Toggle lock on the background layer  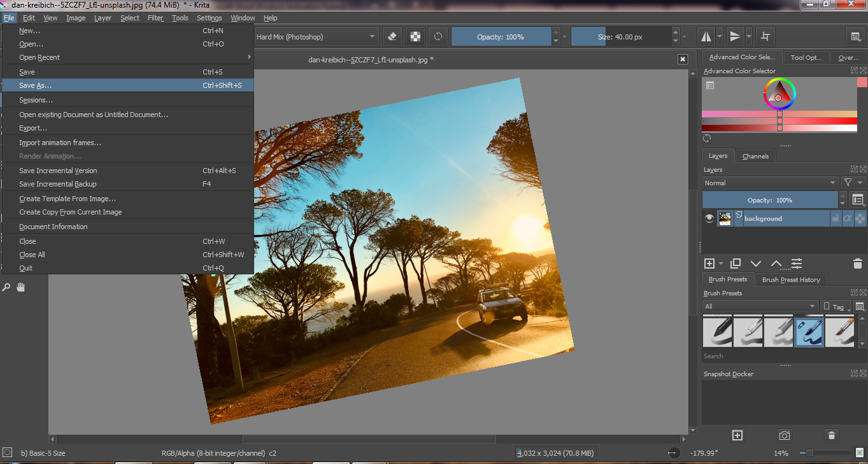[835, 218]
